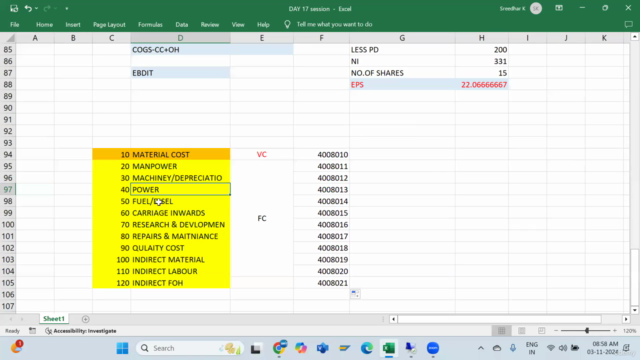Screen dimensions: 640x360
Task: Click the EPS value 22.06666667
Action: [x=482, y=84]
